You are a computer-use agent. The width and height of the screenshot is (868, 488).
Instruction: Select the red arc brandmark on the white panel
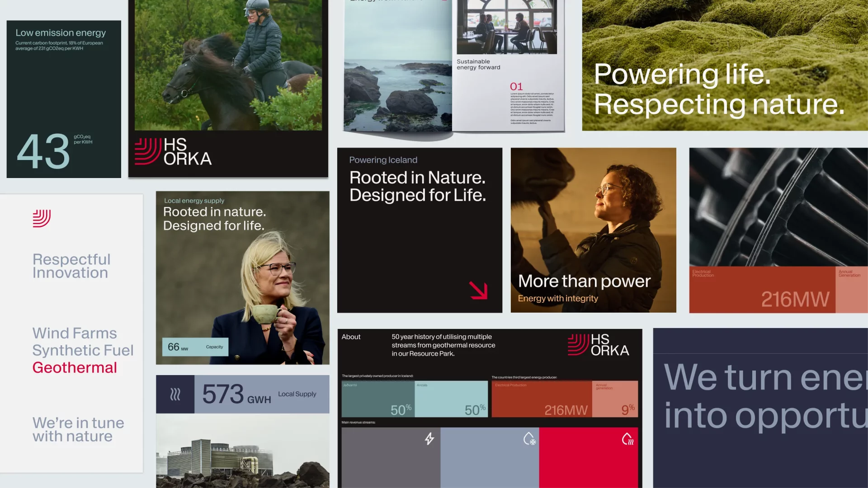(x=41, y=218)
